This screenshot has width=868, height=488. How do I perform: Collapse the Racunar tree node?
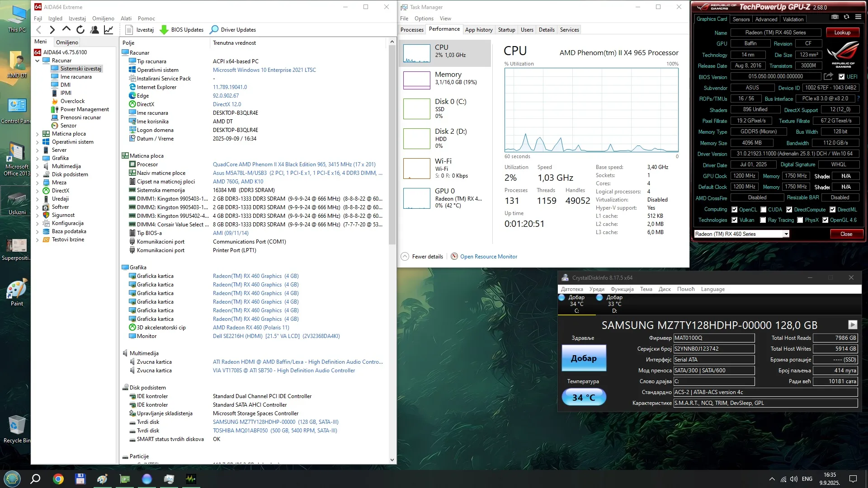[x=38, y=61]
